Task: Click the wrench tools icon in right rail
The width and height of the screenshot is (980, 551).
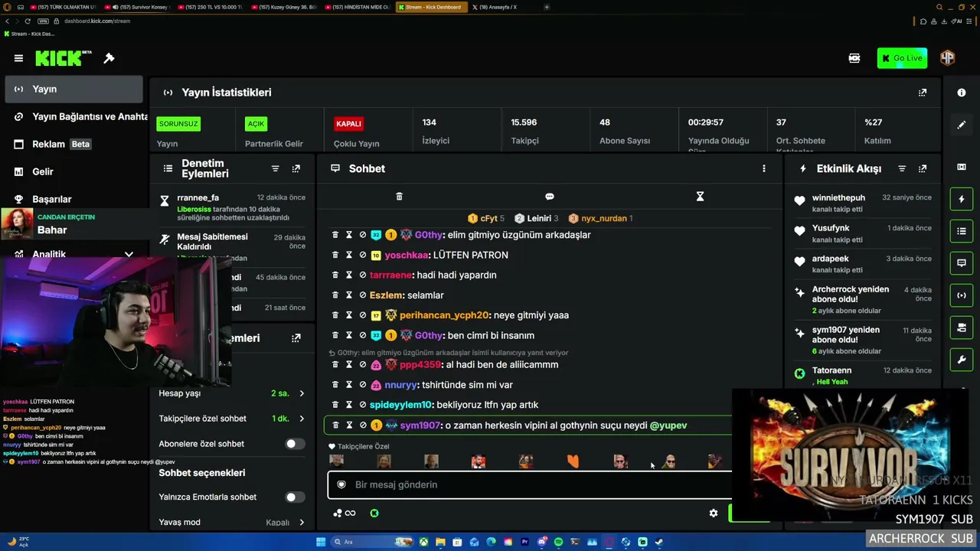Action: [962, 359]
